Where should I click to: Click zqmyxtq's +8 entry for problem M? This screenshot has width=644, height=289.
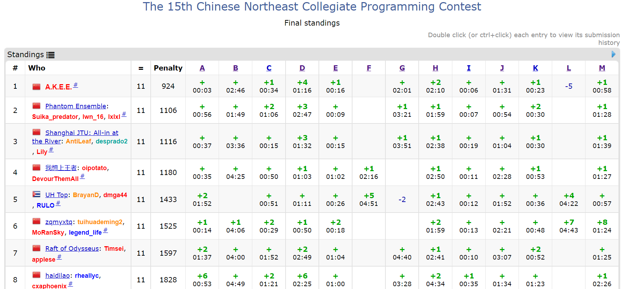(x=602, y=226)
